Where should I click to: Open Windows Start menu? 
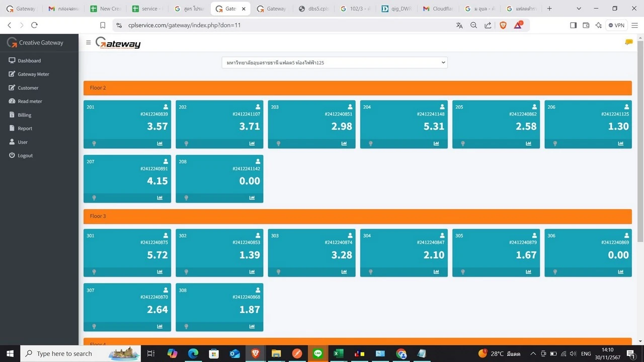point(10,353)
